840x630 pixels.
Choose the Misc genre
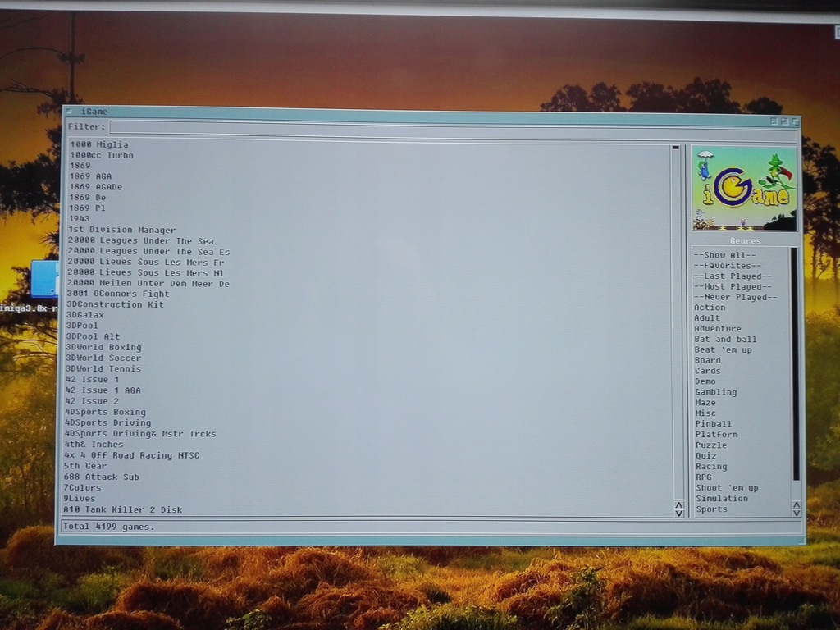(705, 413)
